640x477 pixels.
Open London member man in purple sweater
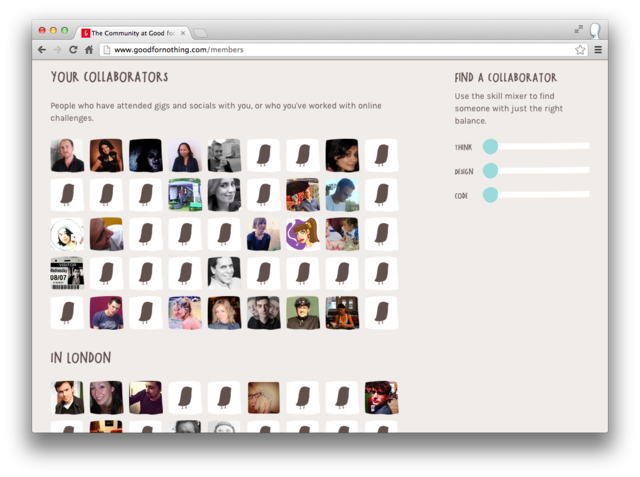pos(146,397)
